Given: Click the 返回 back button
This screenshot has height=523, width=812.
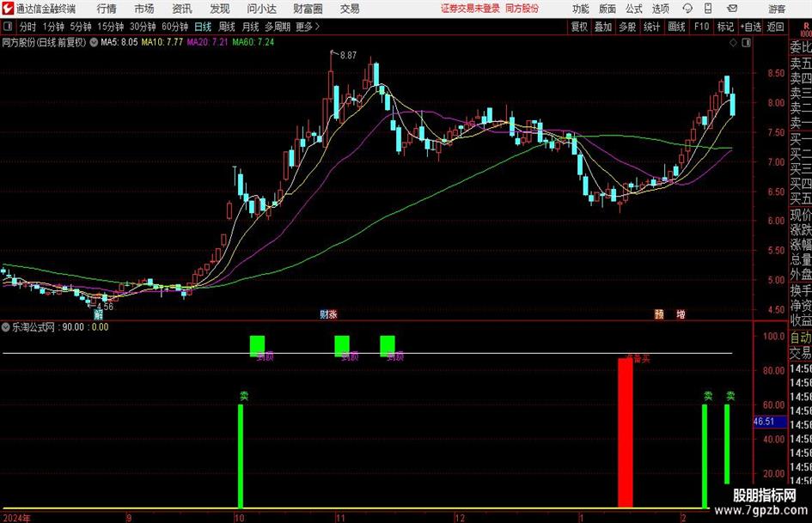Looking at the screenshot, I should tap(775, 27).
